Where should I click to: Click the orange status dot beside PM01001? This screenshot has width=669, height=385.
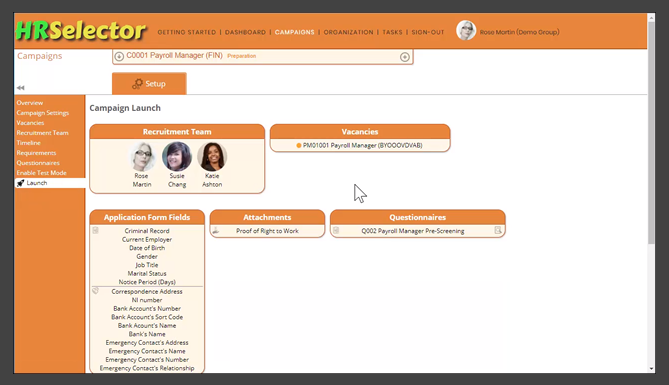click(299, 146)
